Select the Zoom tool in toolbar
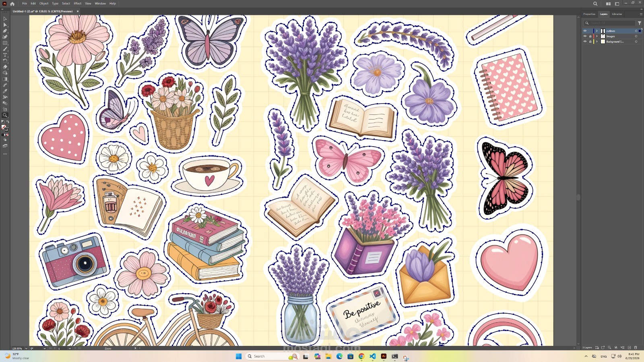The image size is (644, 362). point(5,115)
